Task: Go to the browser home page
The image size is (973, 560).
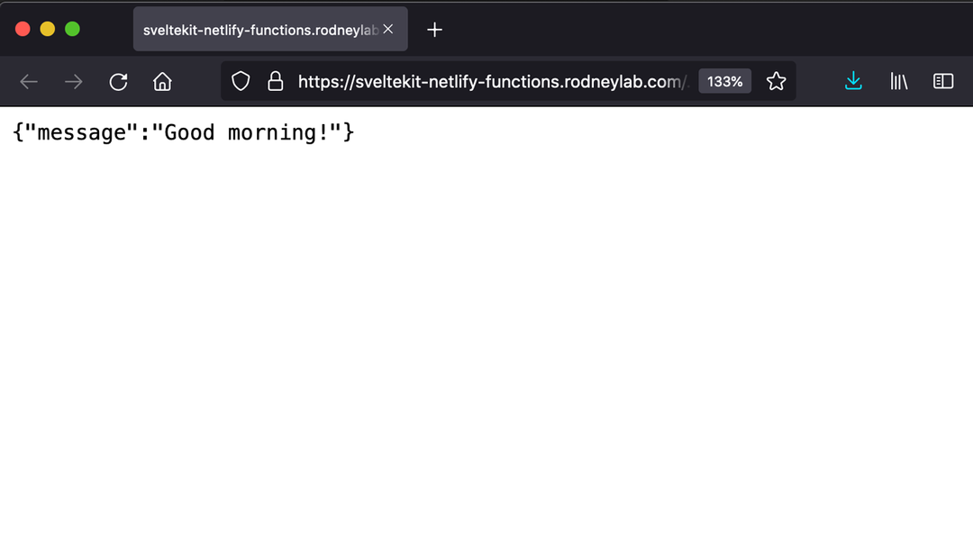Action: coord(162,81)
